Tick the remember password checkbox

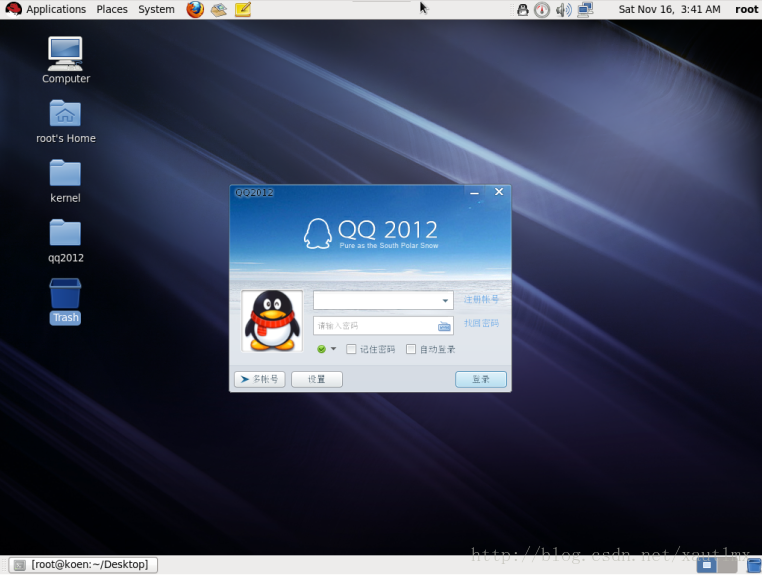click(x=351, y=349)
